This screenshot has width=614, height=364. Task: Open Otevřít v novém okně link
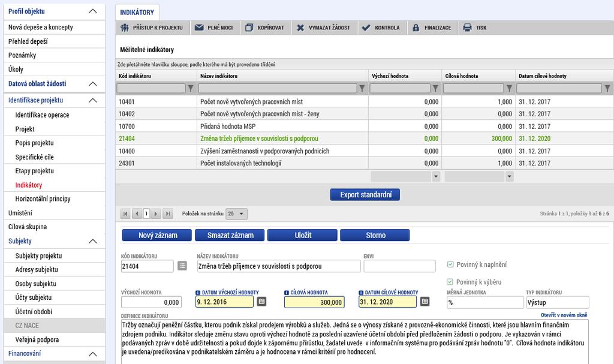pos(564,315)
